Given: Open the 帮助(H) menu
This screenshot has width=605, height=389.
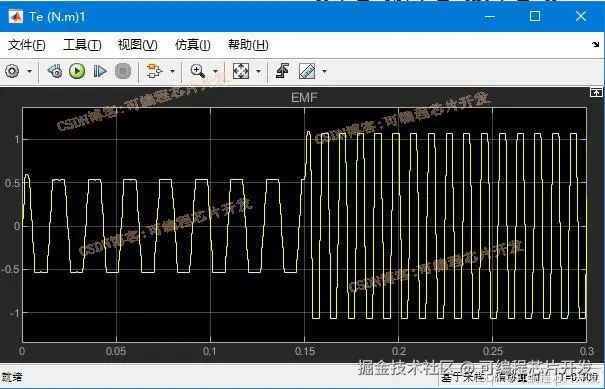Looking at the screenshot, I should pos(248,45).
